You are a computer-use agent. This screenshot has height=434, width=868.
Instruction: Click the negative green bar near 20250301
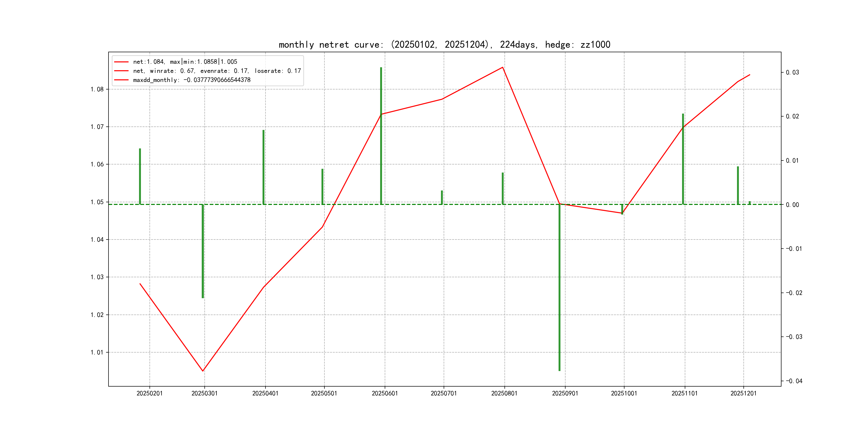203,251
